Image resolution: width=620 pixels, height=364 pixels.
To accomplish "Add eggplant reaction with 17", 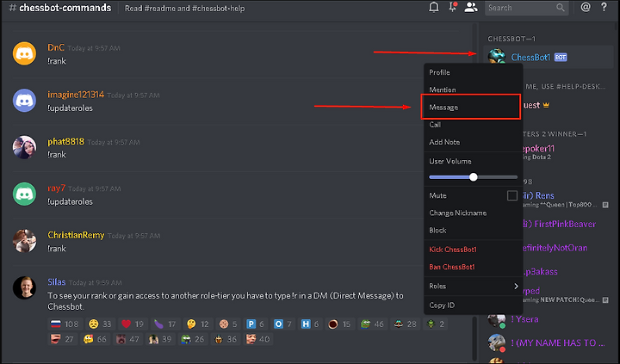I will click(x=165, y=324).
